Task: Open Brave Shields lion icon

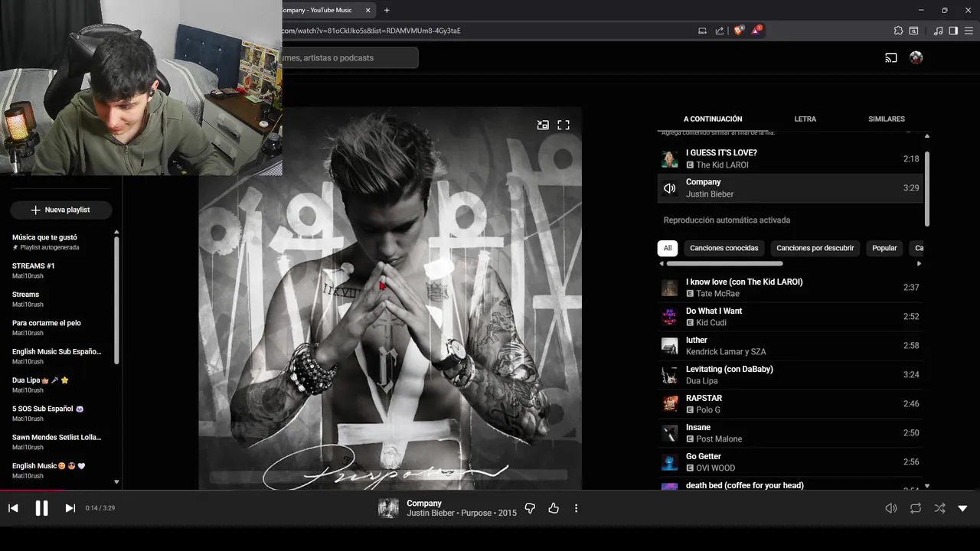Action: click(739, 31)
